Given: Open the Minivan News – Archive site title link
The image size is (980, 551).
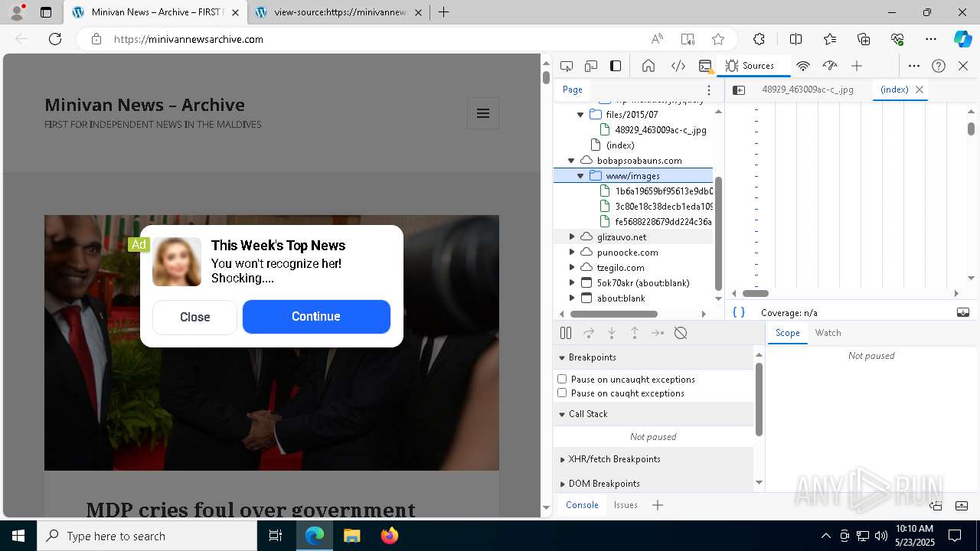Looking at the screenshot, I should 145,105.
